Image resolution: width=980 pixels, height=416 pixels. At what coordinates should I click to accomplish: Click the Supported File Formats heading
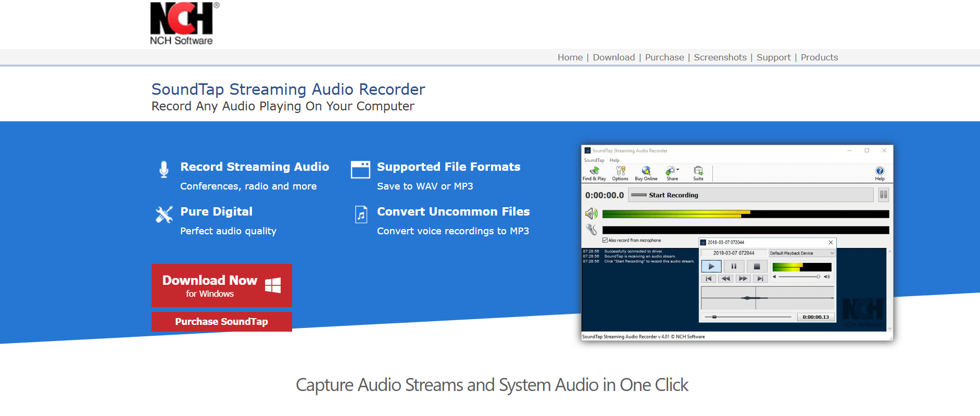pos(448,167)
